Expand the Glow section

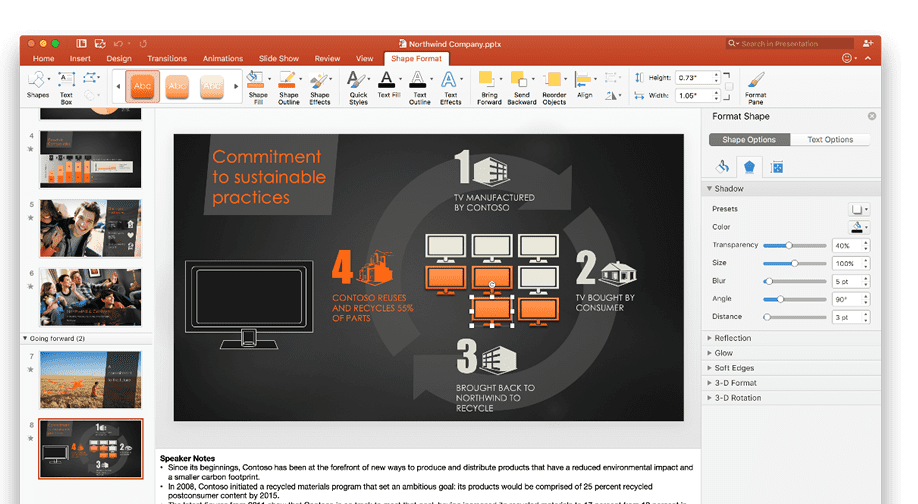pyautogui.click(x=709, y=353)
